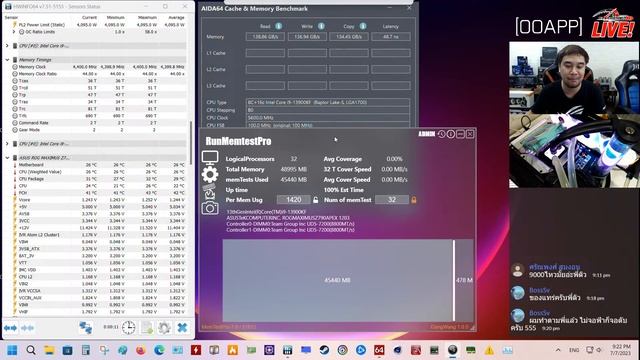Open File Explorer from the taskbar
Viewport: 640px width, 360px height.
49,350
